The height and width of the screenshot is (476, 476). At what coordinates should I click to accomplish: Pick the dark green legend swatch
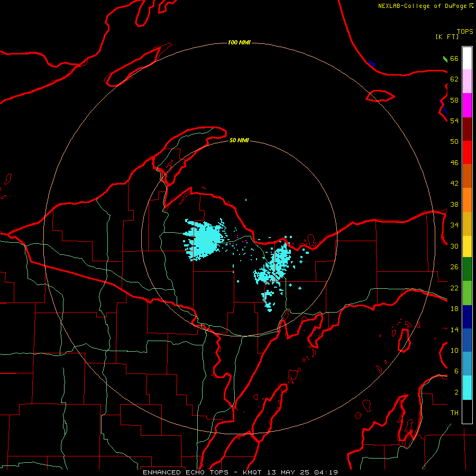(467, 269)
